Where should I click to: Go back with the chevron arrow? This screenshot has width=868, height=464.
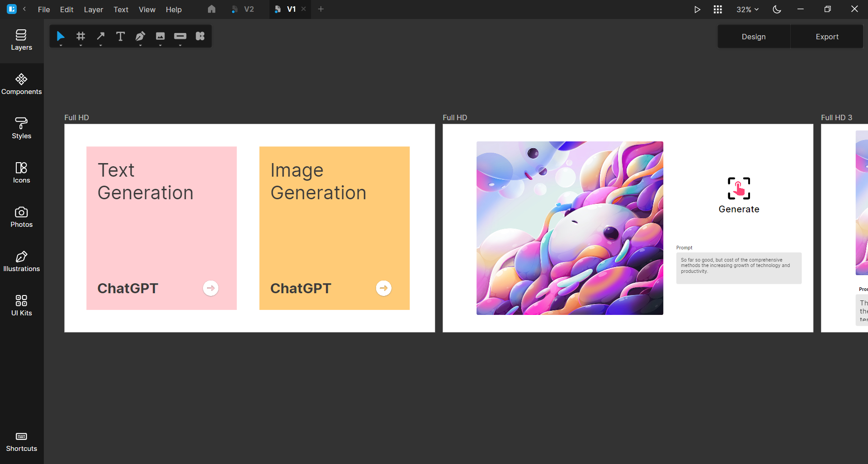(24, 9)
